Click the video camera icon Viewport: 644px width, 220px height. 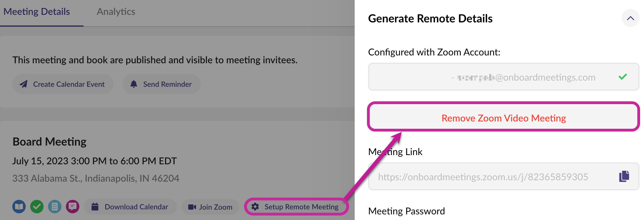click(x=192, y=207)
